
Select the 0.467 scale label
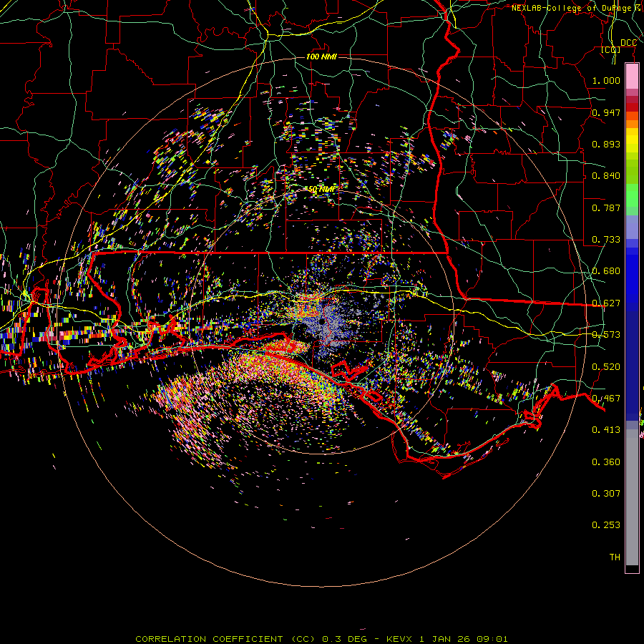pyautogui.click(x=606, y=399)
